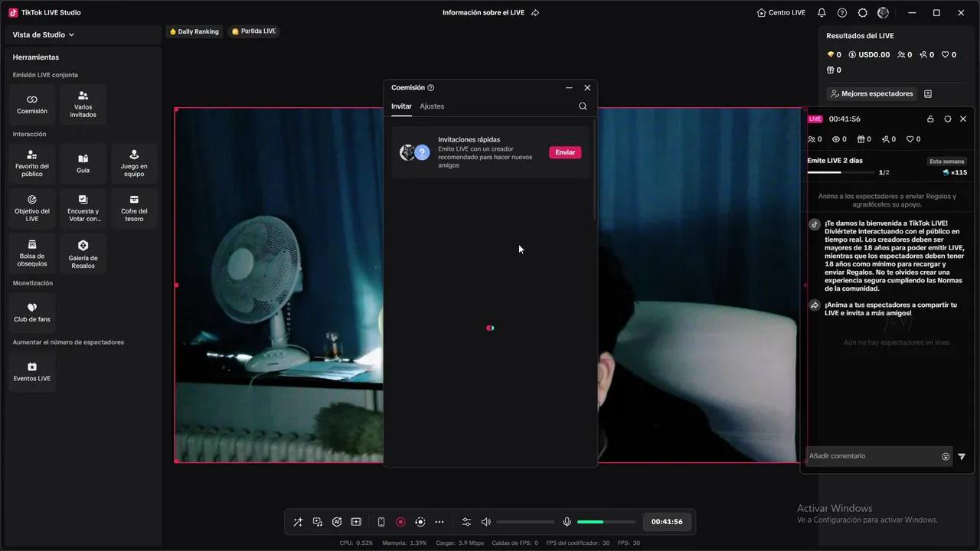Click the magic wand effects icon
The height and width of the screenshot is (551, 980).
tap(298, 522)
